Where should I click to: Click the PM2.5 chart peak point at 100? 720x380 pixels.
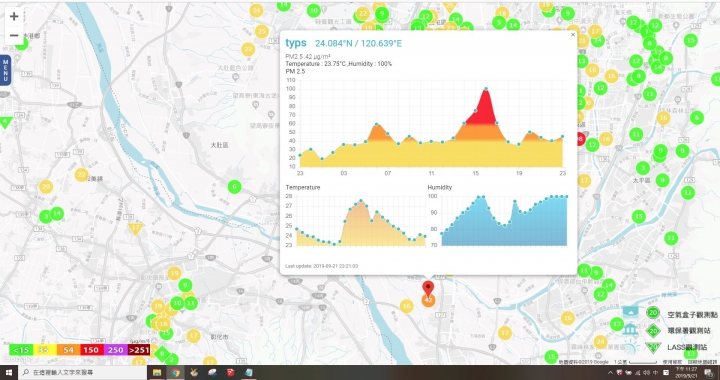pos(486,89)
